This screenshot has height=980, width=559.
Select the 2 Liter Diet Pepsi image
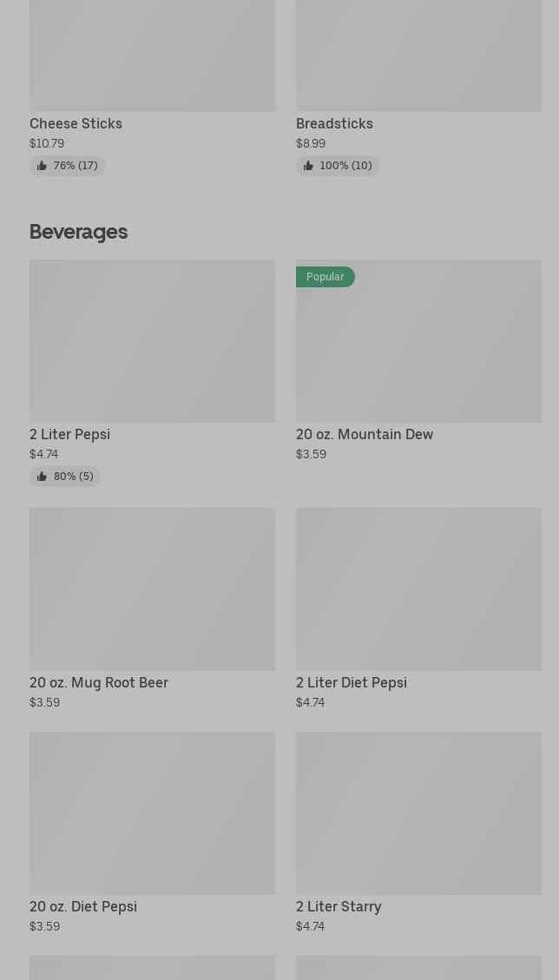click(x=419, y=589)
